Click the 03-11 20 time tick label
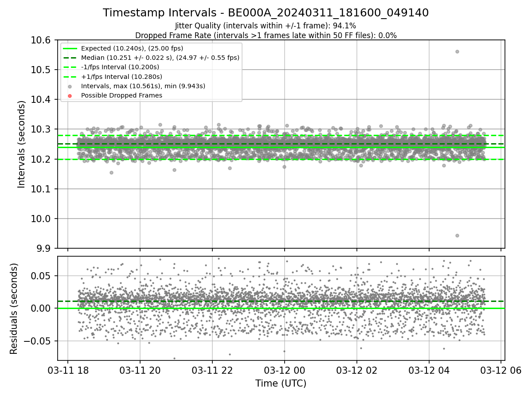 (140, 370)
